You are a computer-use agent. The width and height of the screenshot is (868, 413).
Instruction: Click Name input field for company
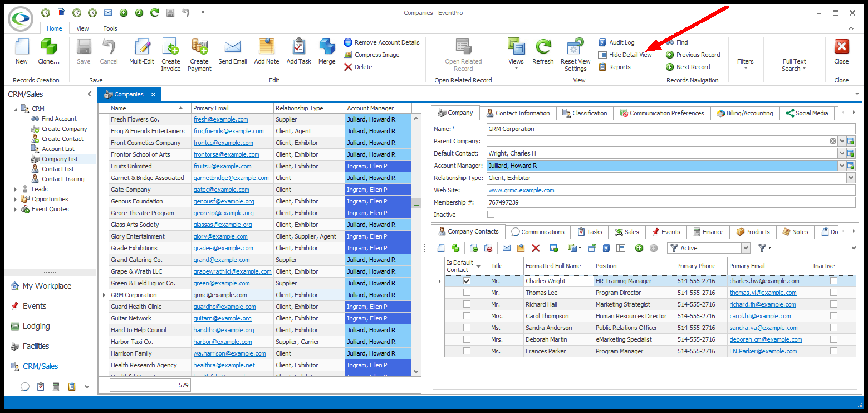(x=671, y=129)
